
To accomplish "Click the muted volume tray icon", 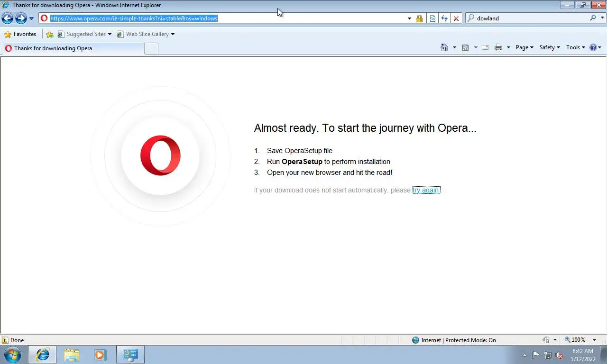I will (559, 355).
